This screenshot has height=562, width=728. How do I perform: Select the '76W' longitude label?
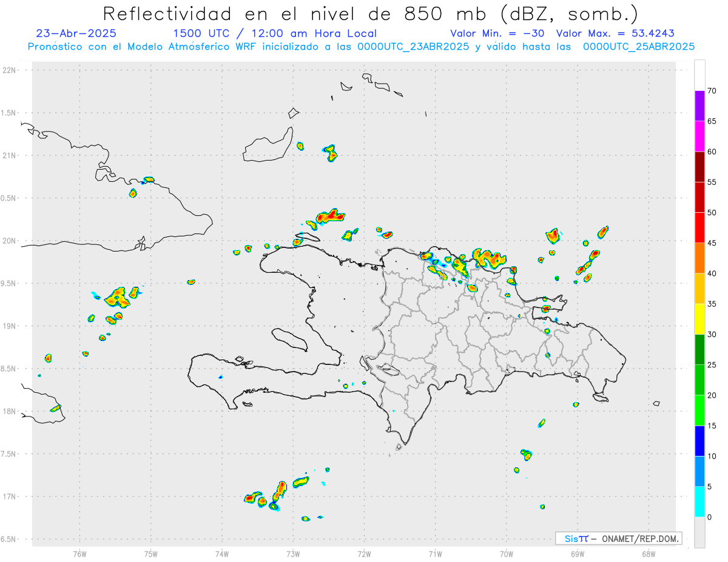pos(79,553)
